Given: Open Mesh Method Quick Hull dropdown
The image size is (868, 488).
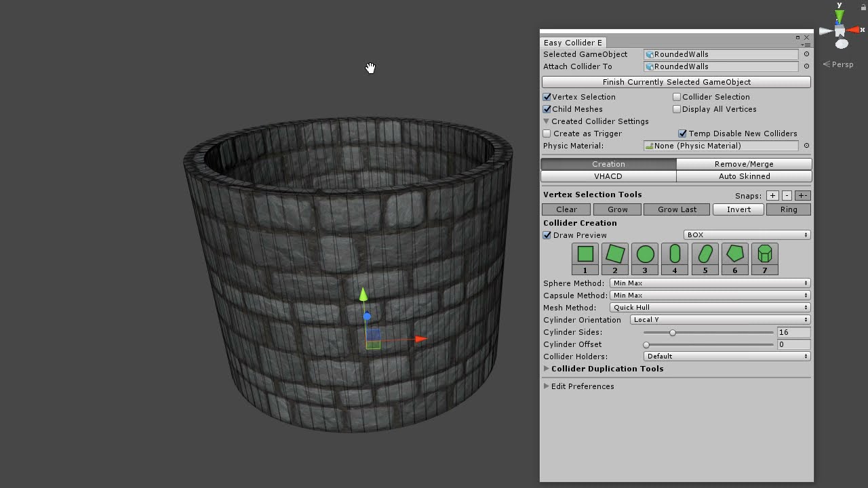Looking at the screenshot, I should (x=710, y=308).
